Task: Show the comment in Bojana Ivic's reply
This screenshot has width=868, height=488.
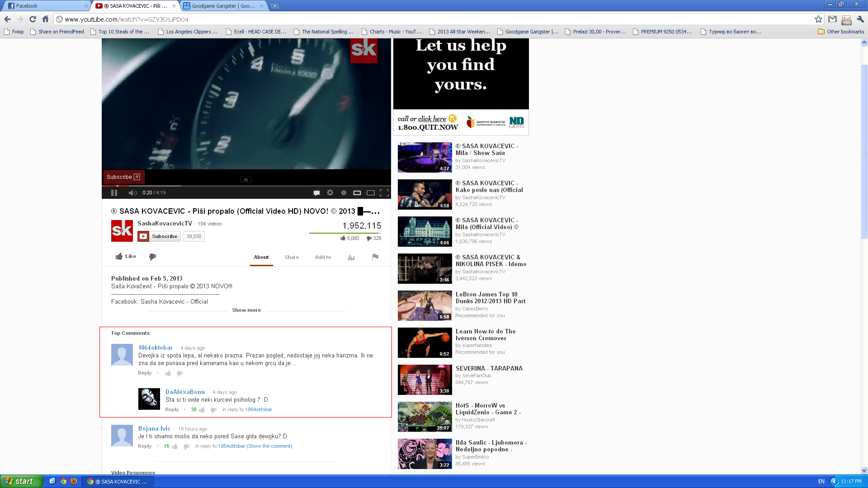Action: 269,446
